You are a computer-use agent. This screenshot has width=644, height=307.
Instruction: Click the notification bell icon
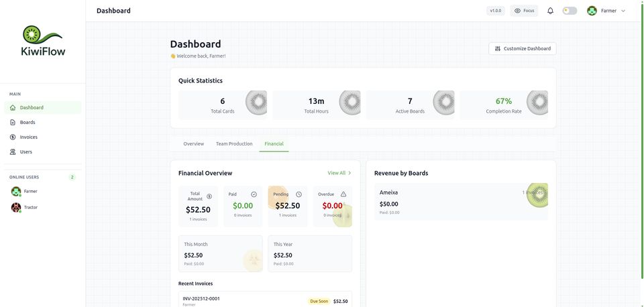550,11
